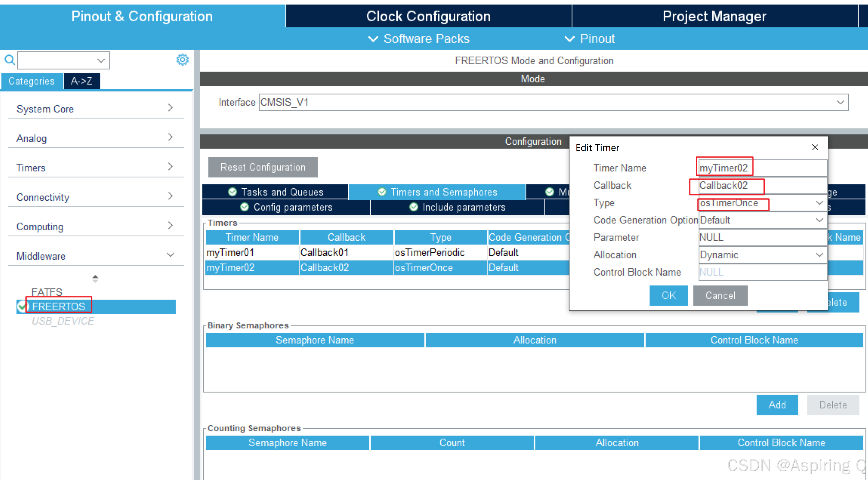The image size is (868, 480).
Task: Select FATFS in the Middleware list
Action: (x=47, y=292)
